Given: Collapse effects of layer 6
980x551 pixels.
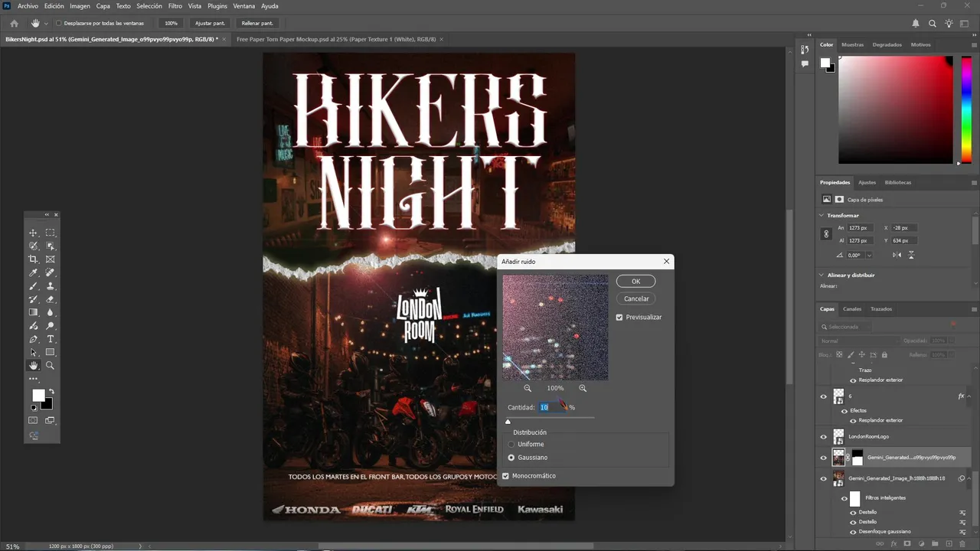Looking at the screenshot, I should 970,396.
